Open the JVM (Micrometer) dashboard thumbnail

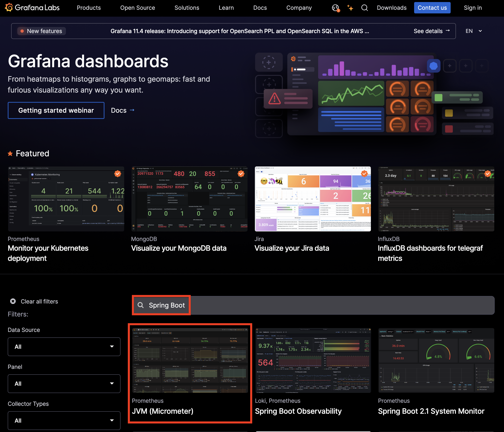[x=190, y=360]
